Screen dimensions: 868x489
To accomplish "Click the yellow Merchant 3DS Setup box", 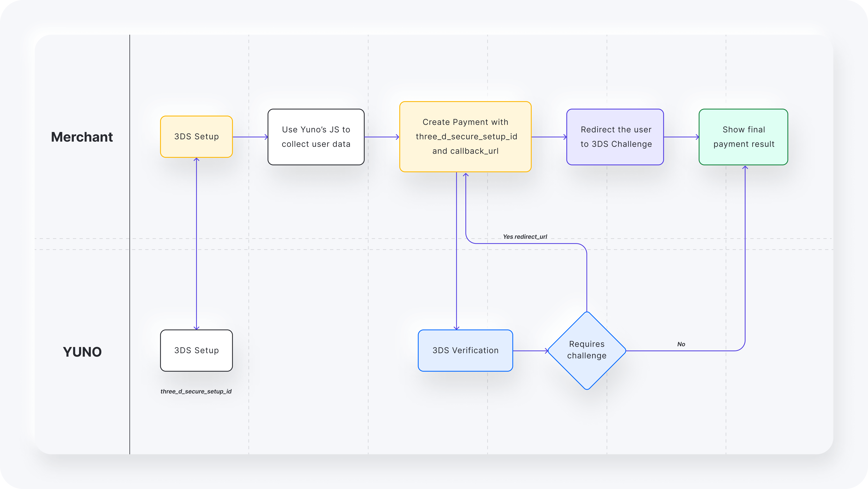I will click(x=196, y=136).
